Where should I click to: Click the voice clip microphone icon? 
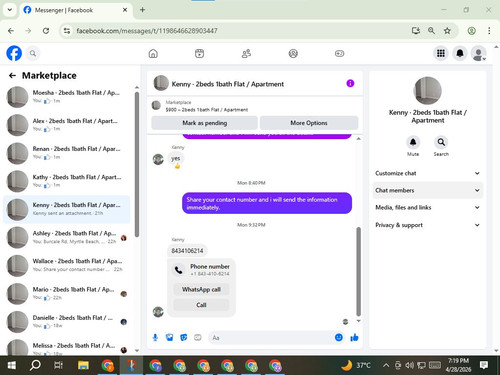point(155,338)
